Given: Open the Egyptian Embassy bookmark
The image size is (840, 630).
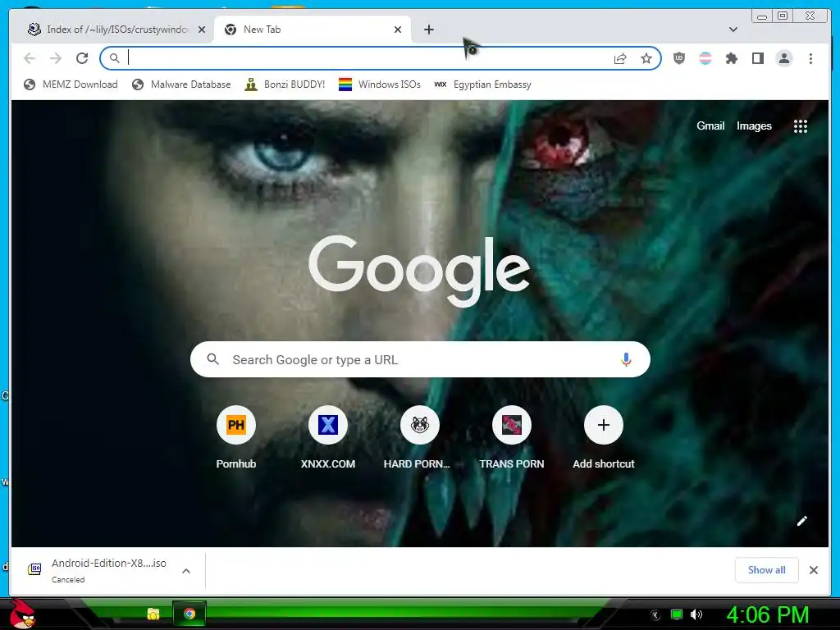Looking at the screenshot, I should (x=482, y=84).
